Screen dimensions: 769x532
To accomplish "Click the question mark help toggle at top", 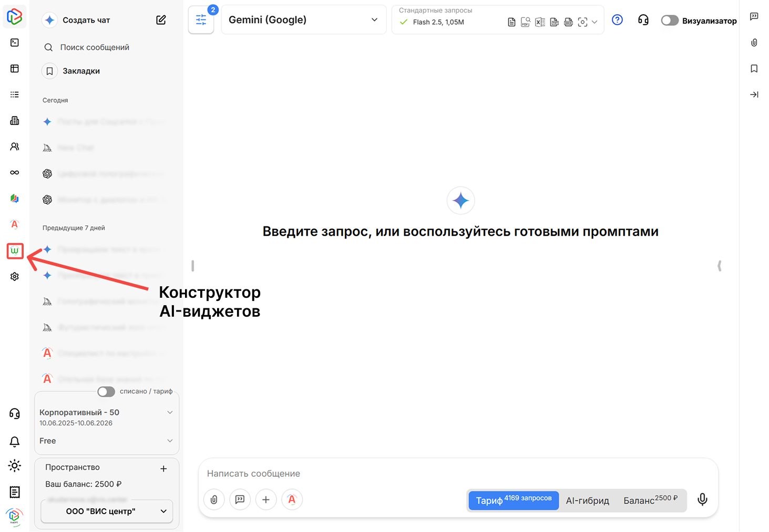I will (617, 19).
